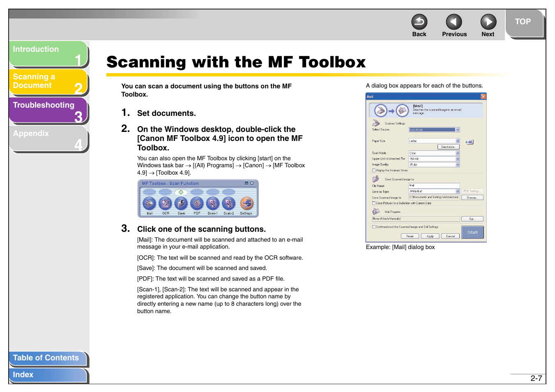Close the MF Toolbox Scan Function window
This screenshot has height=392, width=555.
(x=252, y=183)
